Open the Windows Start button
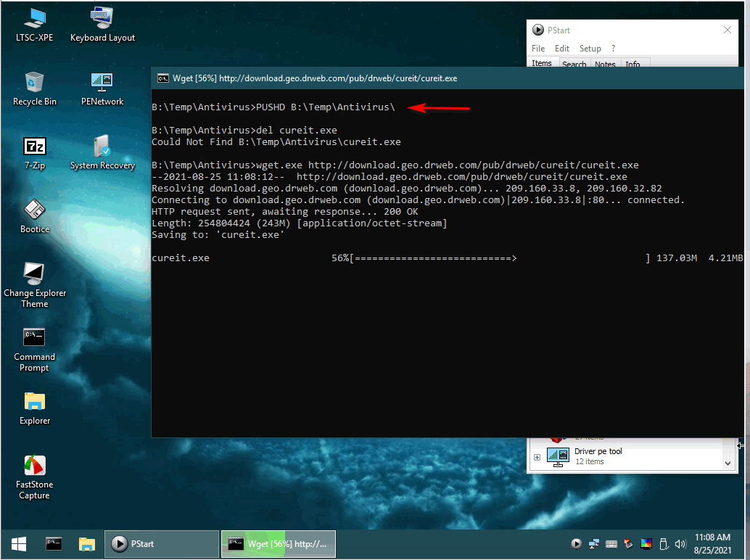The width and height of the screenshot is (750, 560). pos(19,544)
